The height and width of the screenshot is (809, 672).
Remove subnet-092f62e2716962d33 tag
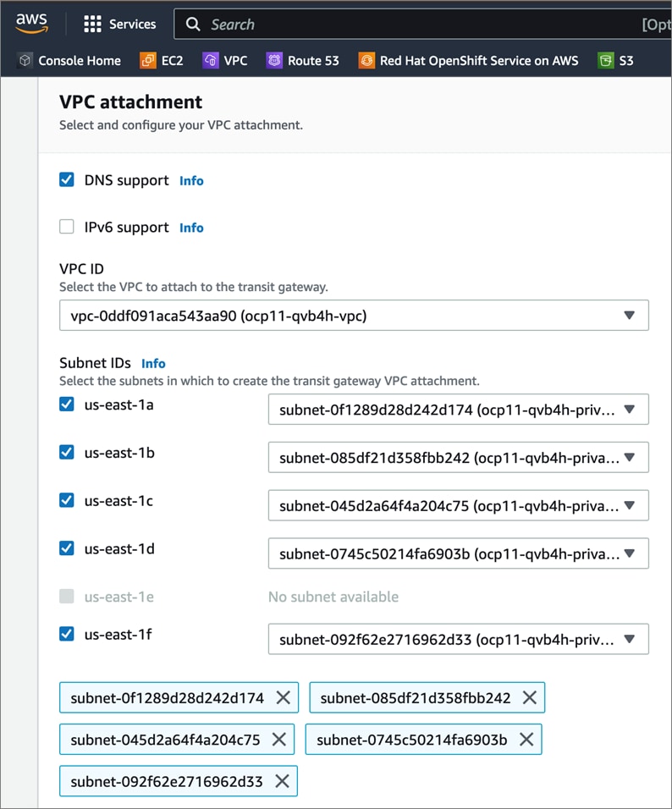[x=282, y=781]
